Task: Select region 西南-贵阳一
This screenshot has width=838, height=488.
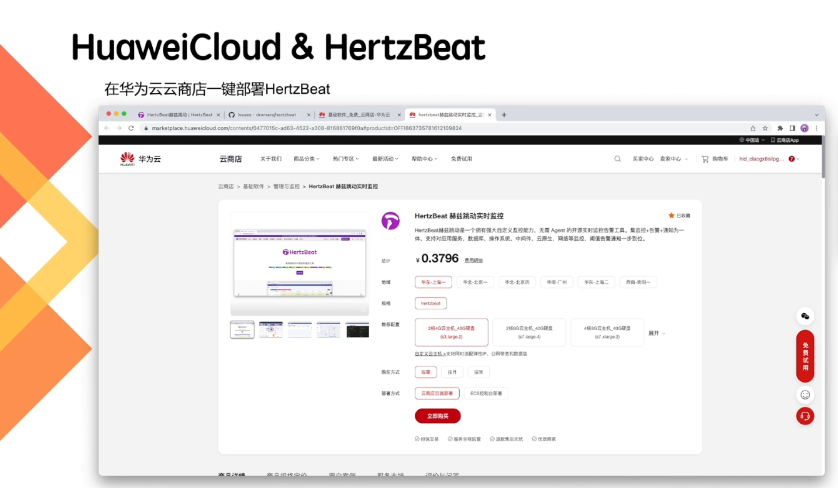Action: pos(638,282)
